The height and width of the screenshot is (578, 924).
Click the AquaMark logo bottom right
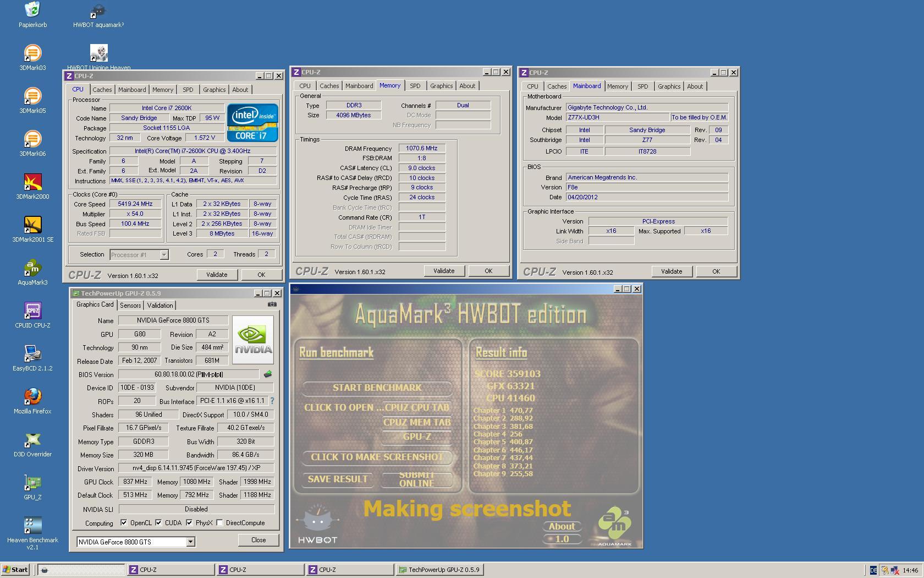coord(614,526)
